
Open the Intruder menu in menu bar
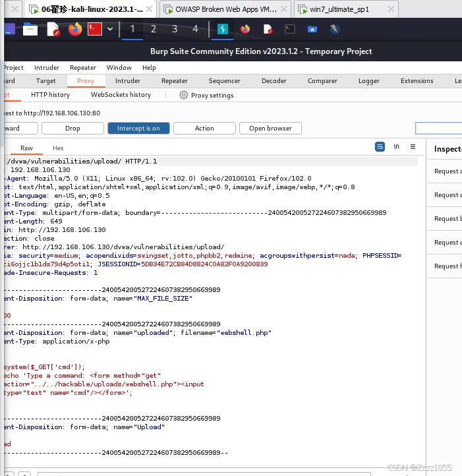[x=46, y=68]
